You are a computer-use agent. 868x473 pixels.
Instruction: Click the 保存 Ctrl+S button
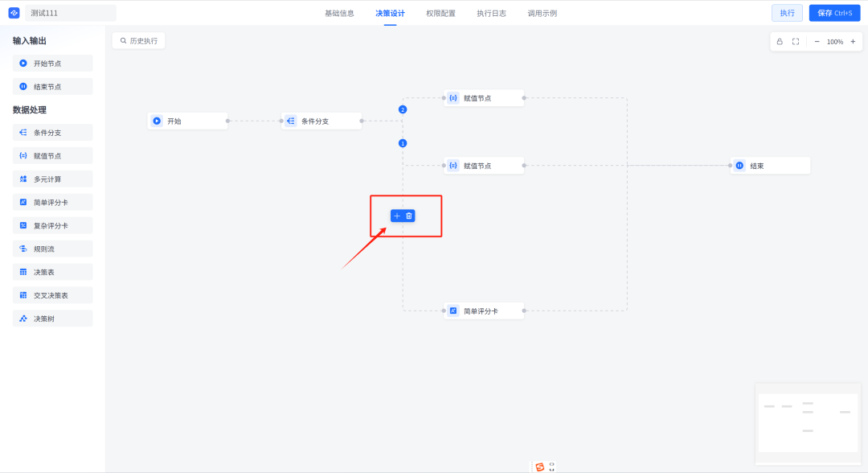click(834, 13)
